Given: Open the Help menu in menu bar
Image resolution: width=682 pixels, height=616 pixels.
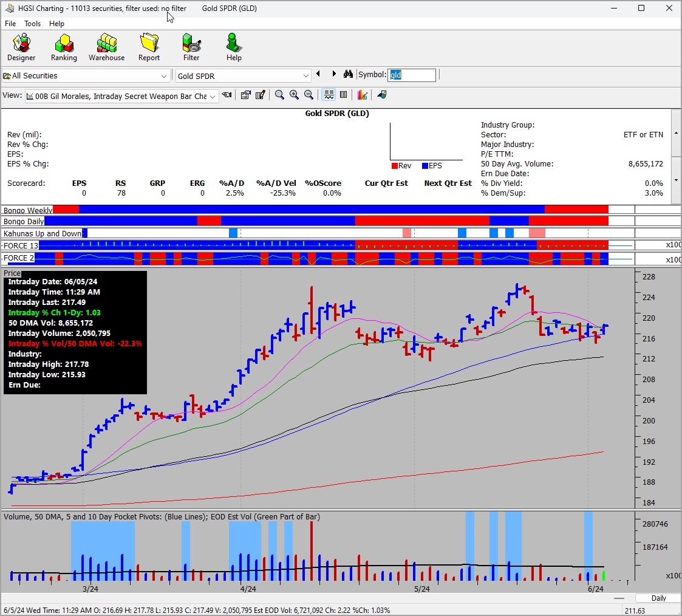Looking at the screenshot, I should 56,24.
